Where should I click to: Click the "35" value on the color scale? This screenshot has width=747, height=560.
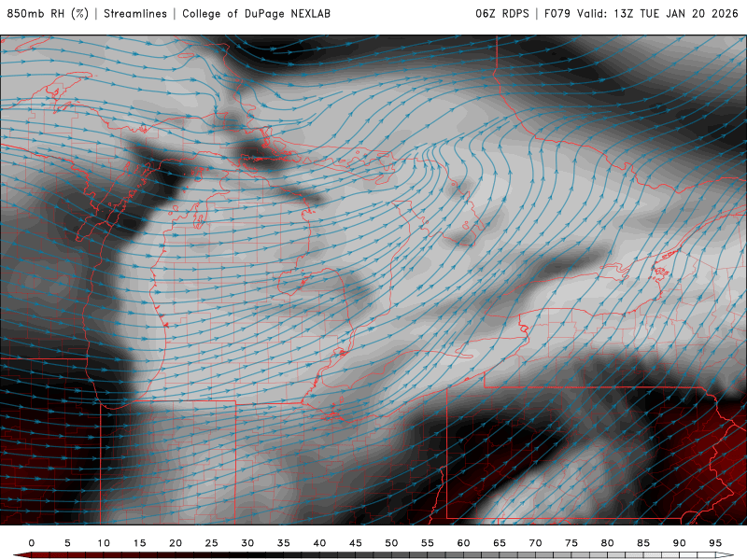tap(284, 543)
